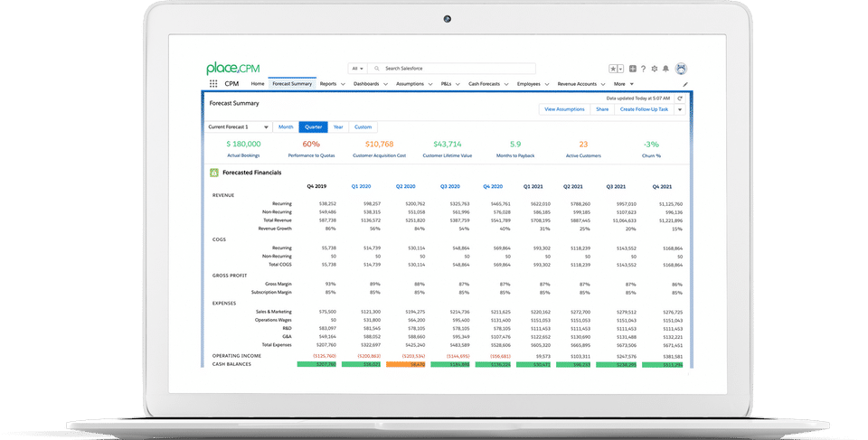This screenshot has height=440, width=868.
Task: Click the 60% Performance to Quotas value
Action: coord(311,144)
